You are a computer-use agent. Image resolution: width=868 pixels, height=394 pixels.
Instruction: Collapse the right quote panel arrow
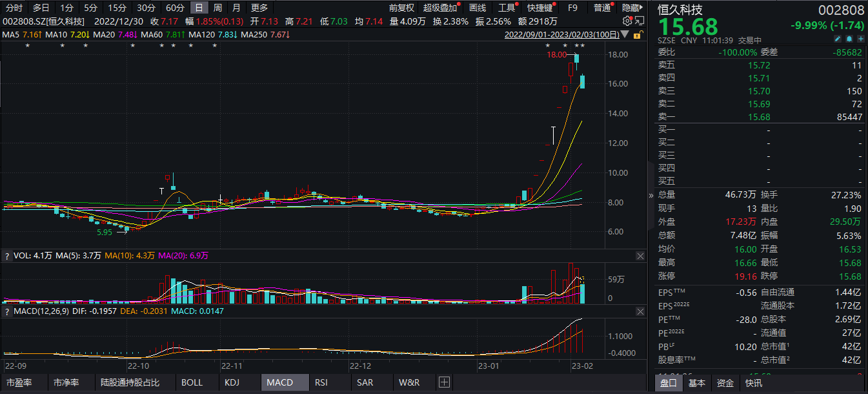pos(651,195)
